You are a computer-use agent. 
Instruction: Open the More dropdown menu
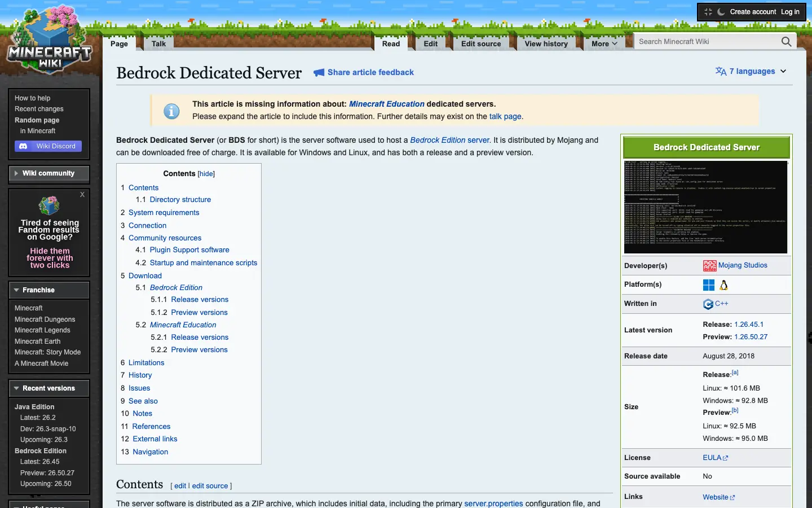[604, 43]
